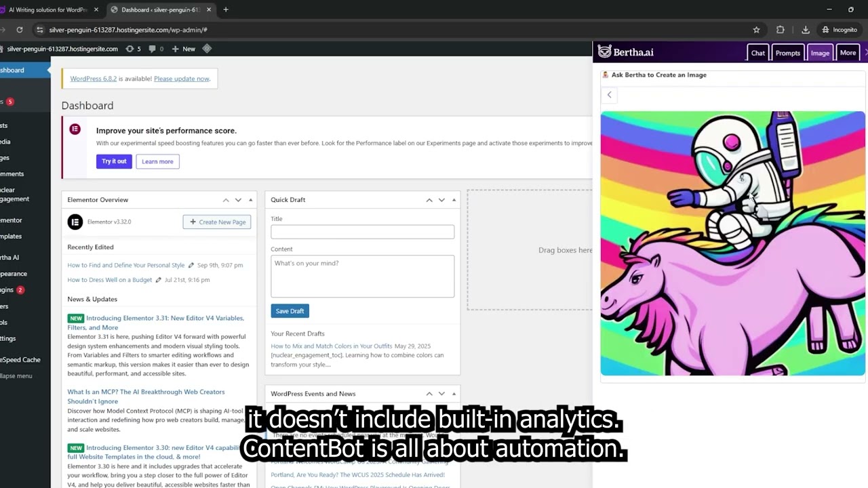
Task: Open the Bertha More tab
Action: point(848,53)
